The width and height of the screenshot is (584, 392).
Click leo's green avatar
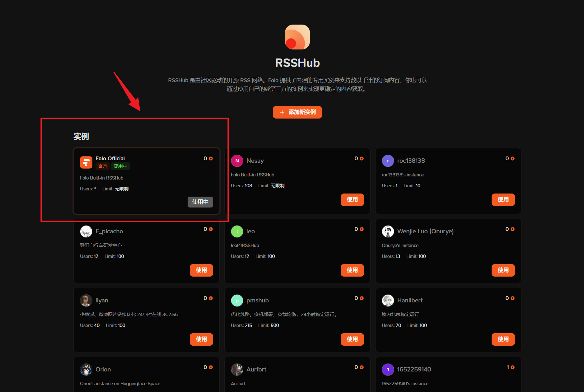(x=237, y=231)
